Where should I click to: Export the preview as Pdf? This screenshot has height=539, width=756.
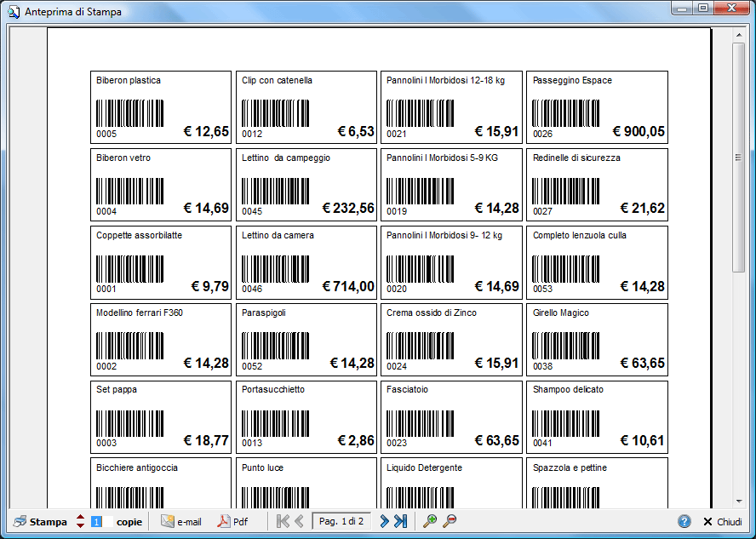click(232, 522)
